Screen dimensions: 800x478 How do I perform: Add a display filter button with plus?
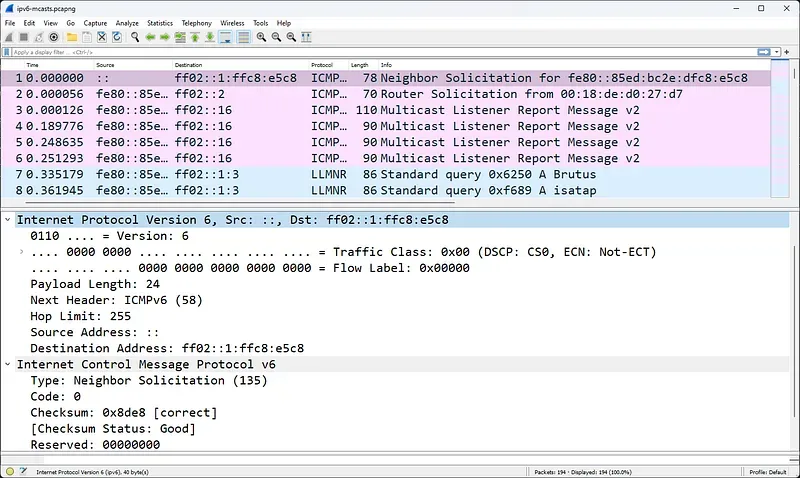coord(787,52)
